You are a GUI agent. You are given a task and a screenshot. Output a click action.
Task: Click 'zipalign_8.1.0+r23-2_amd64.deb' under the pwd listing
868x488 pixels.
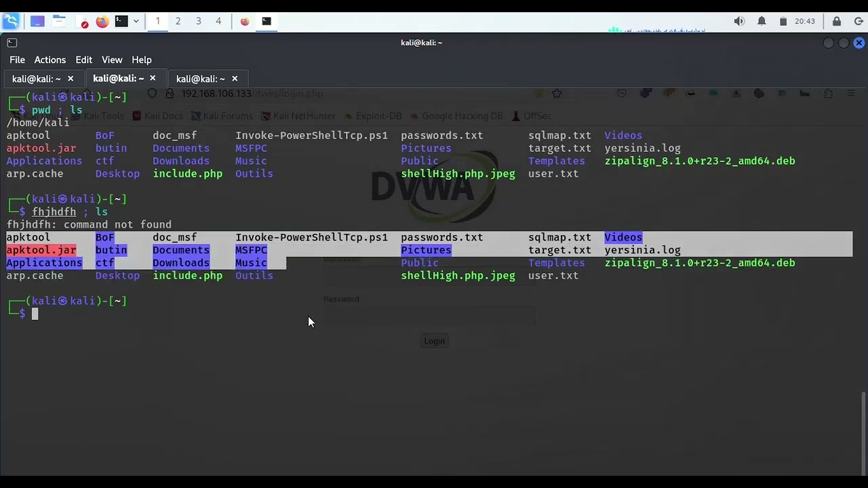[700, 161]
